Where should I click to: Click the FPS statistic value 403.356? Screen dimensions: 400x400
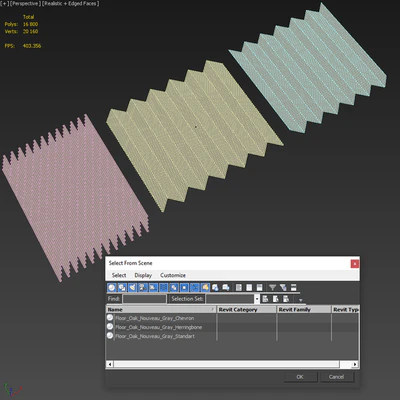point(32,46)
